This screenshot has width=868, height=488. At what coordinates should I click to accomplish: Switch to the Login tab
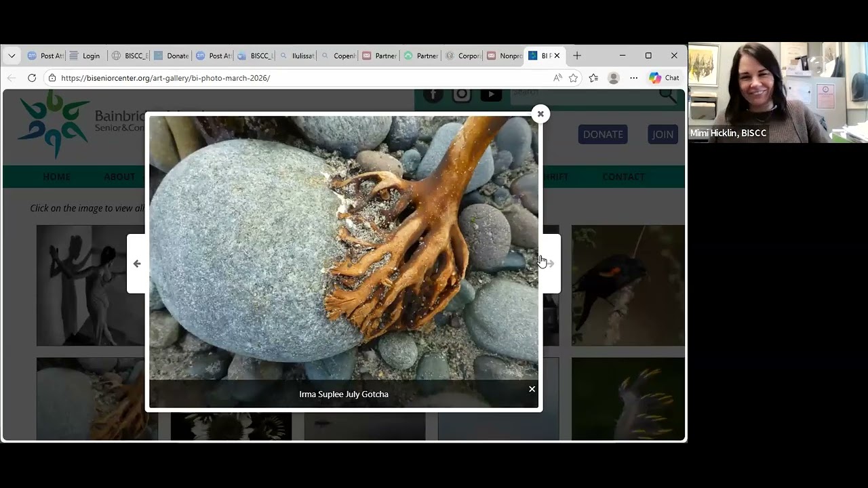(85, 56)
